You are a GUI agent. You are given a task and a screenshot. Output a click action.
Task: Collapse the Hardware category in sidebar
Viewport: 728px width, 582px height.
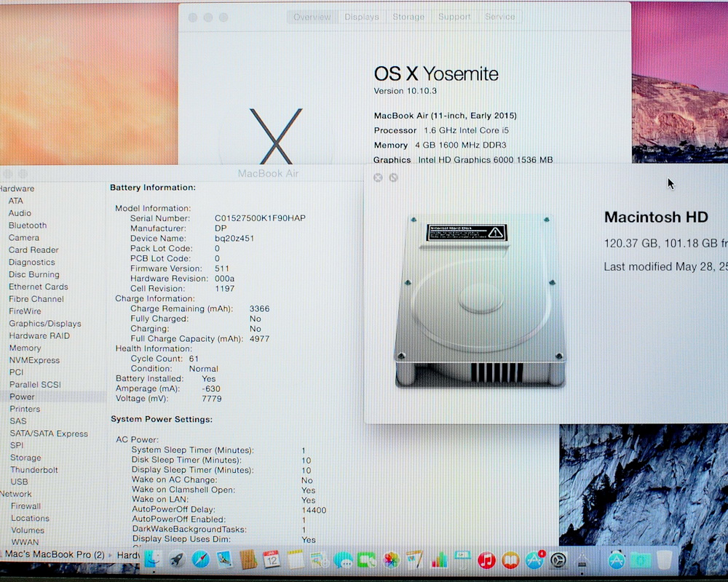point(17,188)
